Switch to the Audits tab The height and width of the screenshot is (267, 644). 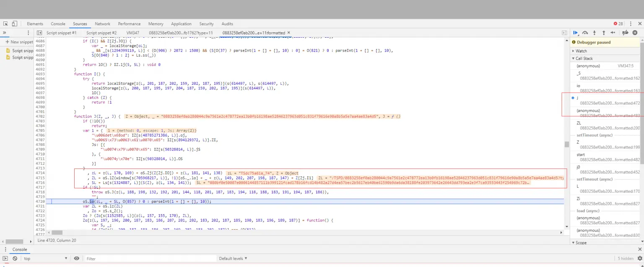pyautogui.click(x=227, y=24)
